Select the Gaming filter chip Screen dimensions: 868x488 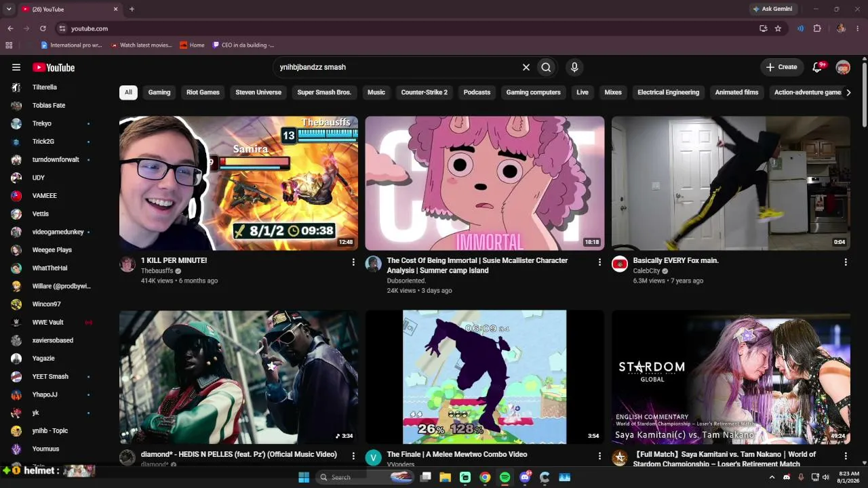[159, 92]
